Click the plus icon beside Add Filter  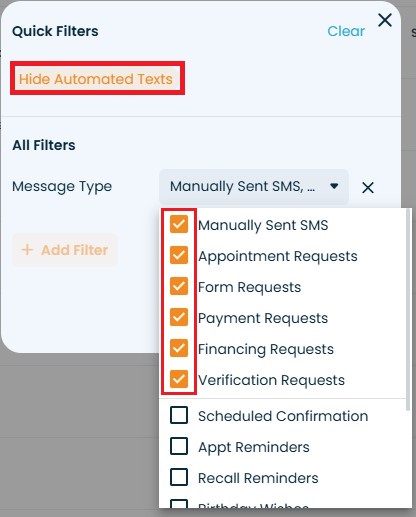(27, 250)
